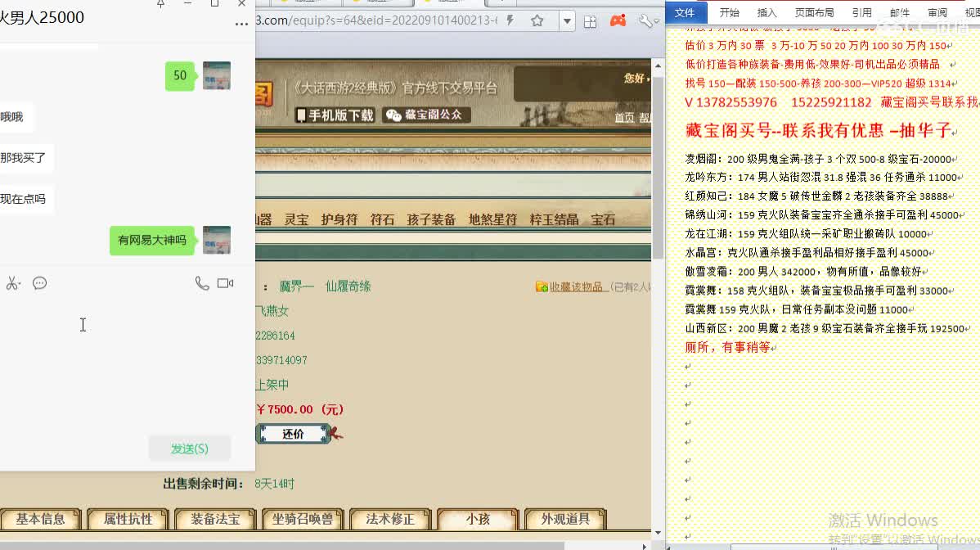Select the 孩子装备 category tab
This screenshot has height=550, width=980.
click(431, 219)
